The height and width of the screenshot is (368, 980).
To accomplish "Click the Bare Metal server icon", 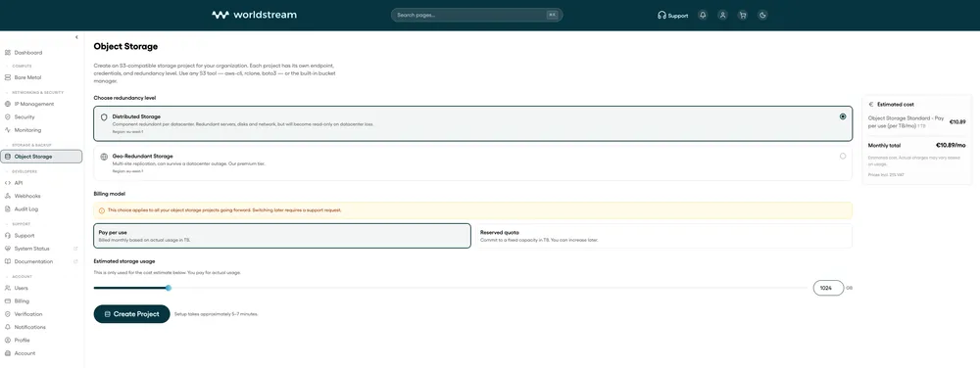I will pyautogui.click(x=8, y=77).
